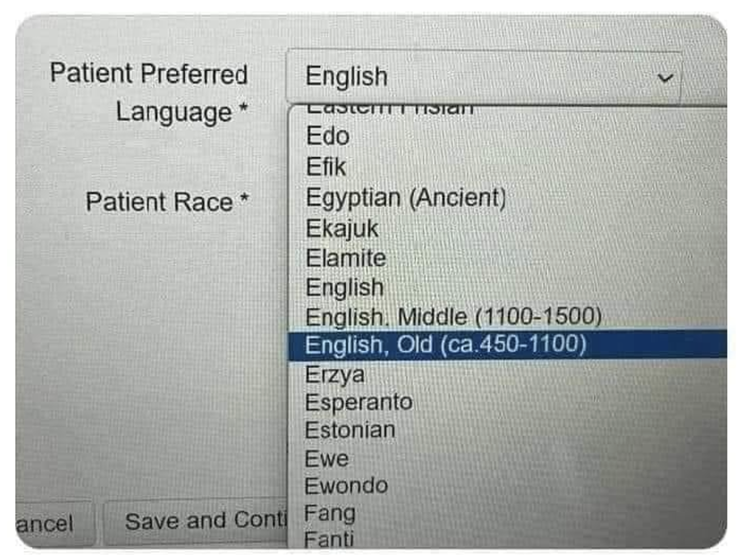This screenshot has height=560, width=737.
Task: Choose Erzya from the language list
Action: click(335, 374)
